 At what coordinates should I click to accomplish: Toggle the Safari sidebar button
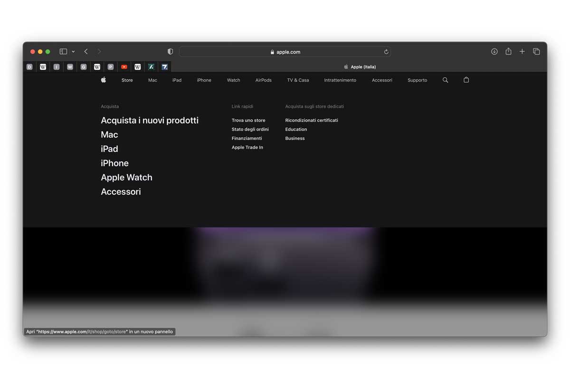coord(63,51)
